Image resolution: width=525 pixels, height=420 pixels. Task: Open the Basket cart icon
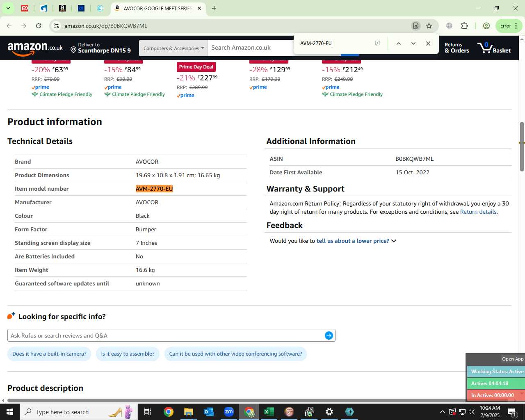(494, 48)
